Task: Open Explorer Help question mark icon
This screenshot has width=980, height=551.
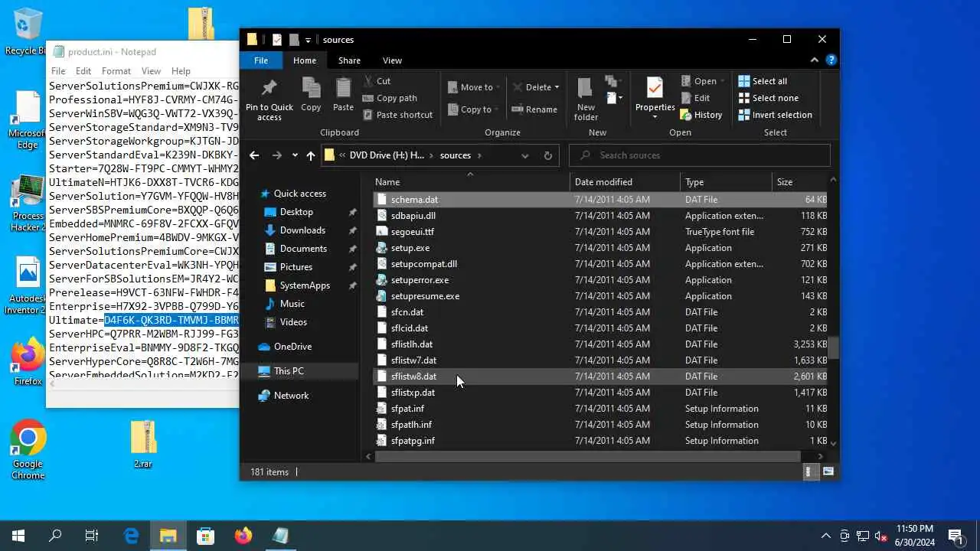Action: tap(831, 60)
